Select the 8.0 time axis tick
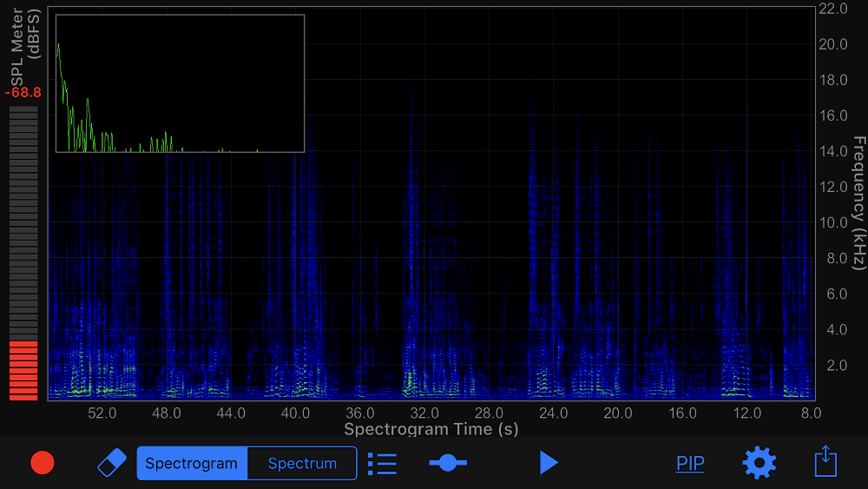The width and height of the screenshot is (868, 489). click(x=812, y=413)
